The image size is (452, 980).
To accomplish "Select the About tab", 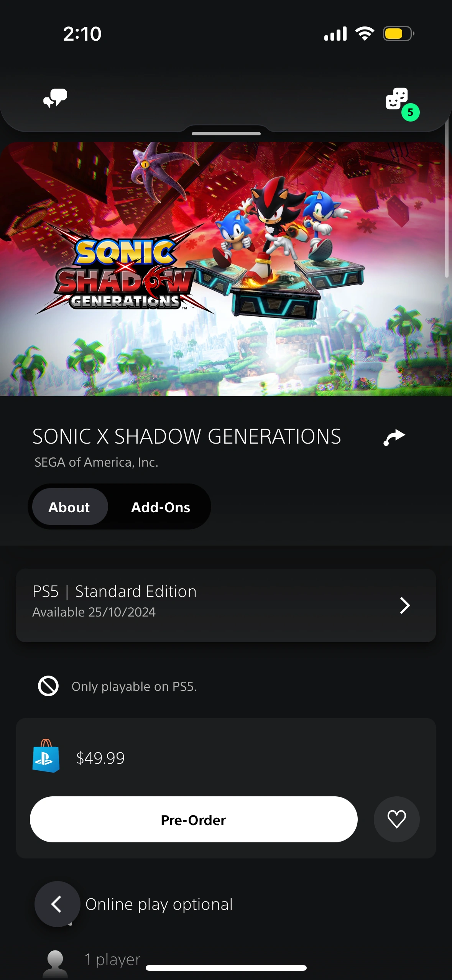I will pos(69,507).
